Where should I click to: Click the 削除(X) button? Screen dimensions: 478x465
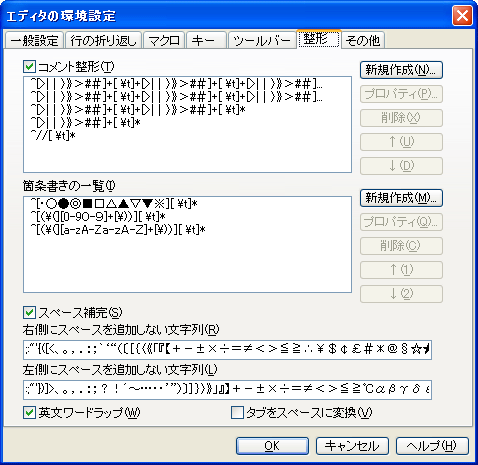tap(401, 118)
